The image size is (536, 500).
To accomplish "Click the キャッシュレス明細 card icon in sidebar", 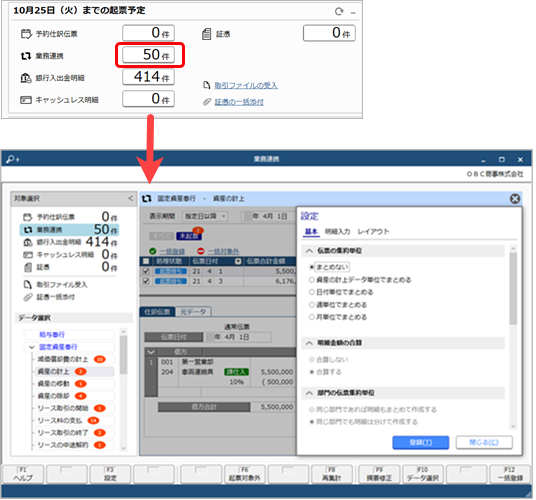I will coord(28,255).
